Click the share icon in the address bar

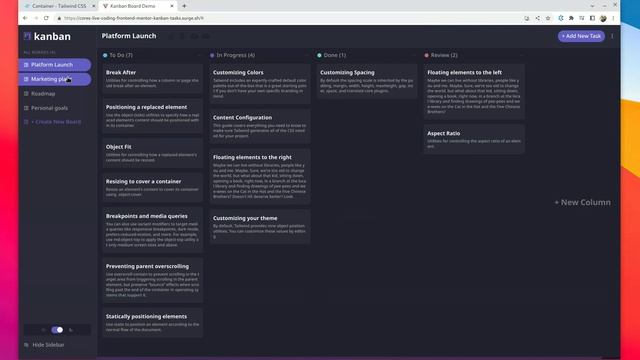(x=538, y=18)
